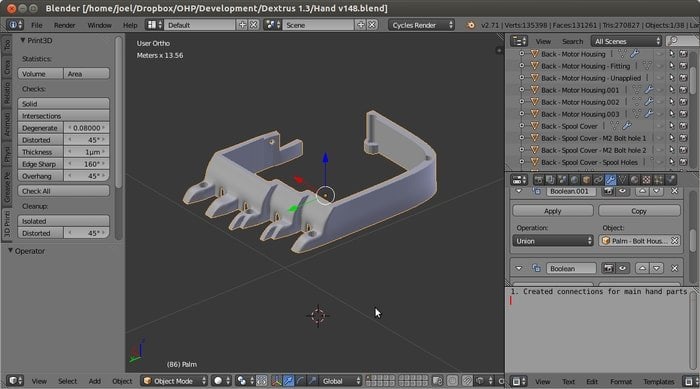Open the Render menu
Screen dimensions: 700x389
coord(64,25)
